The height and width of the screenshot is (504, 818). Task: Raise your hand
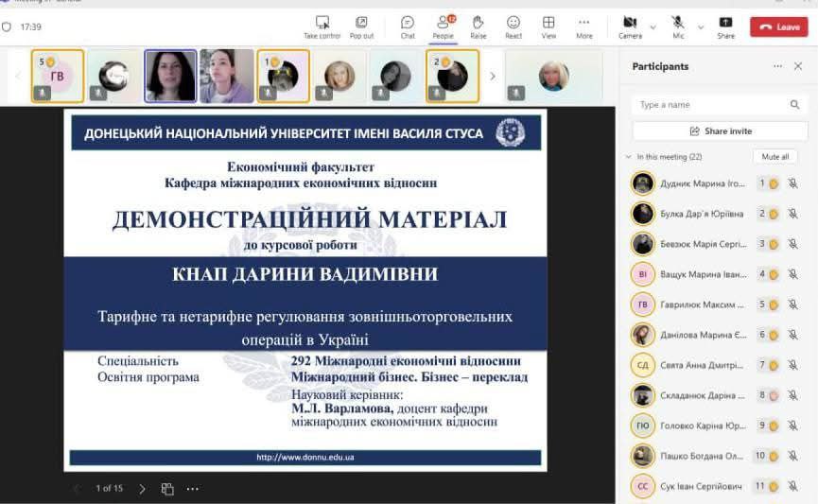tap(478, 27)
